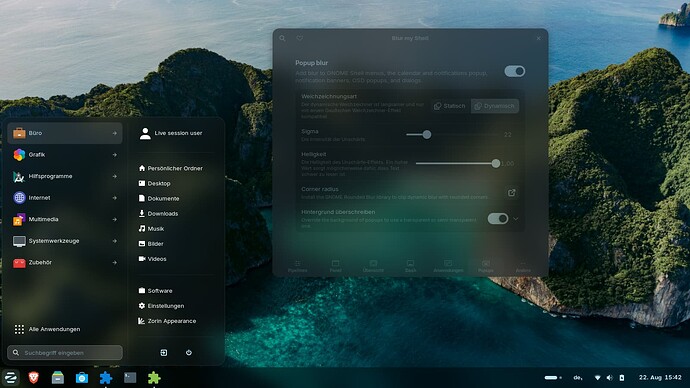Click the Hilfsprogramme category icon
This screenshot has width=690, height=388.
(x=19, y=176)
